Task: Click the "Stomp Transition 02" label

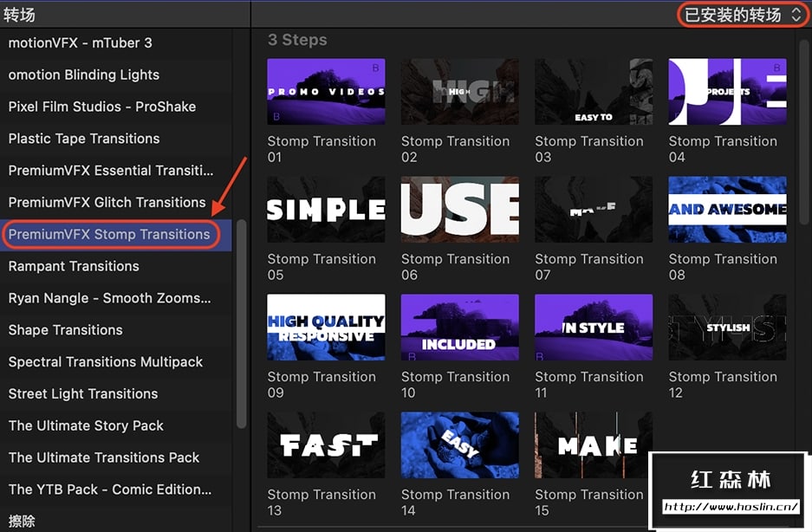Action: click(455, 149)
